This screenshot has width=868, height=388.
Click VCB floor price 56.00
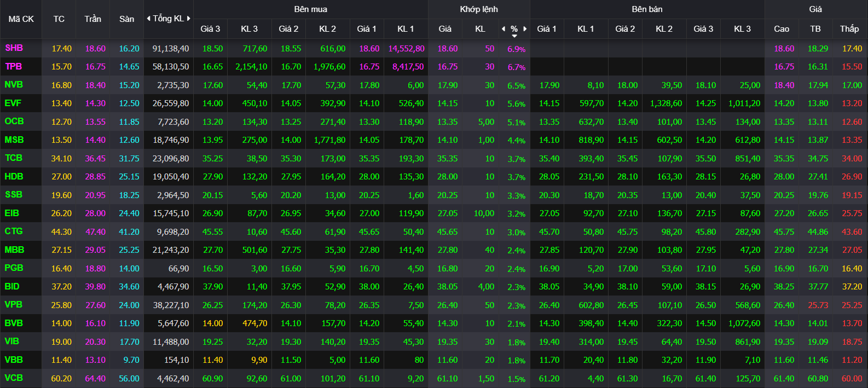tap(129, 379)
